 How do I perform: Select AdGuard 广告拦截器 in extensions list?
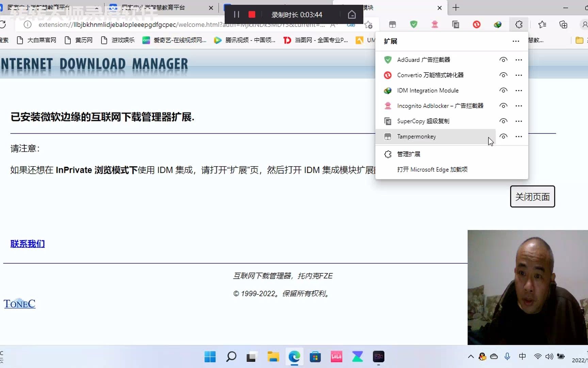[x=436, y=60]
